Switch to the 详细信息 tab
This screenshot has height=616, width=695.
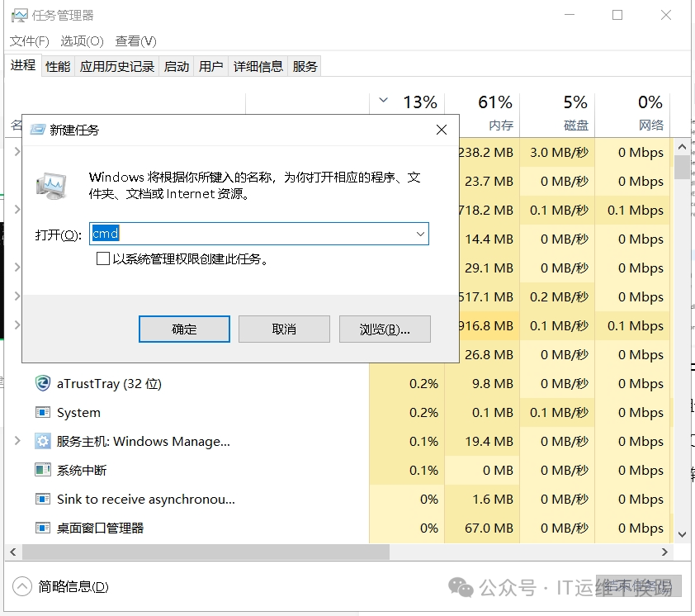tap(258, 67)
